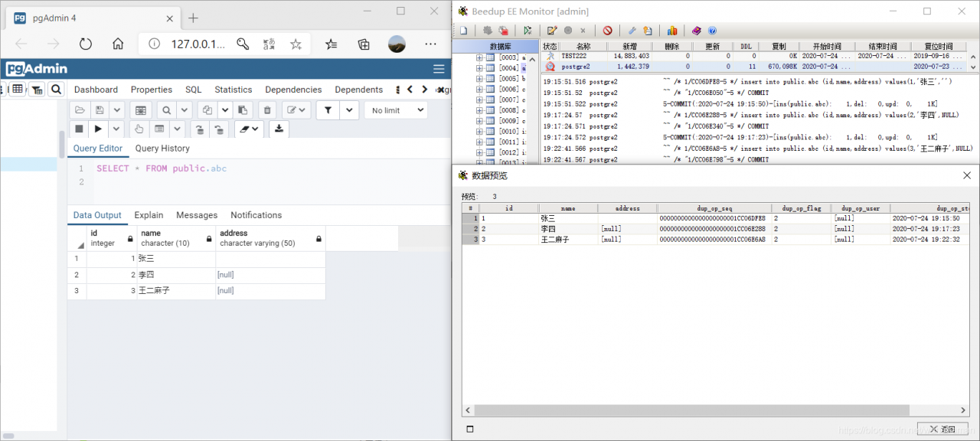Click the Download results as CSV icon

point(279,129)
